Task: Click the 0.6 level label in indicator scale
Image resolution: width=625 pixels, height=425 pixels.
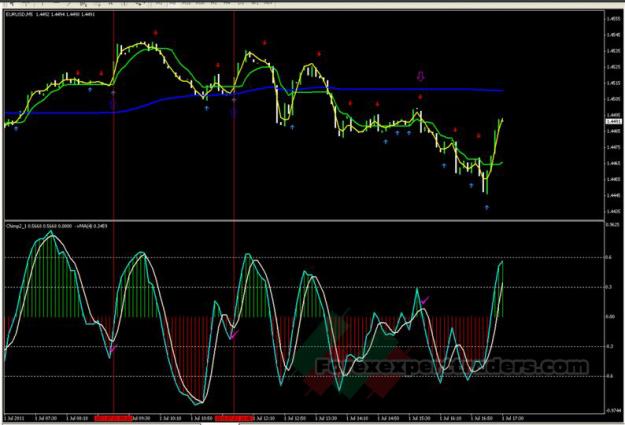Action: click(x=609, y=258)
